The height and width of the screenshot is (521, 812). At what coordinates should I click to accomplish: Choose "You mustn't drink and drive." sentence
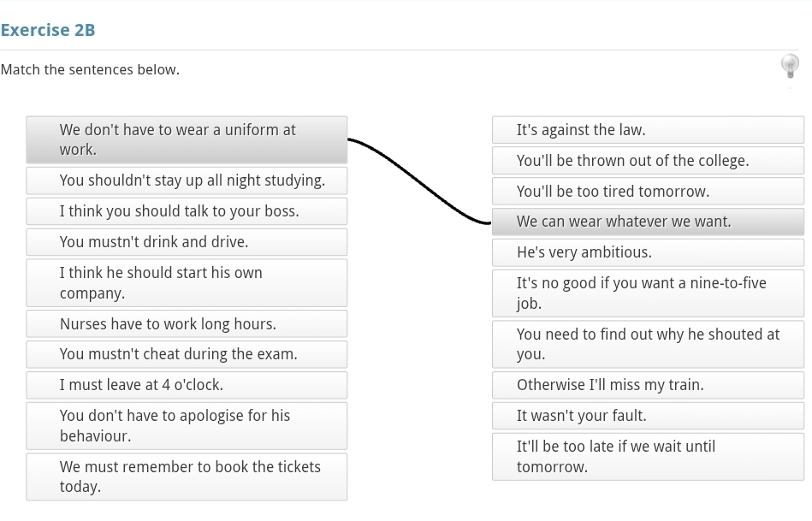pos(187,242)
